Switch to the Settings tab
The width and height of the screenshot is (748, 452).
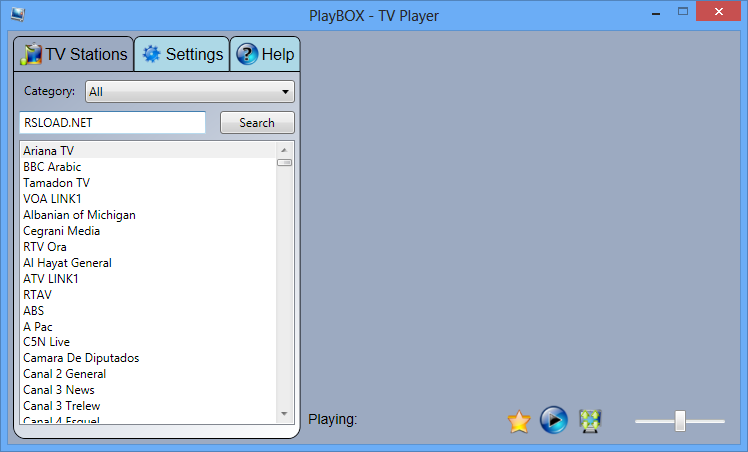pos(182,54)
